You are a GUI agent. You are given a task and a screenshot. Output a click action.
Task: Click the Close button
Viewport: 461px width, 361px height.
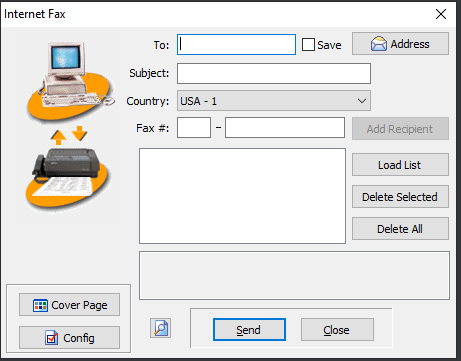tap(337, 330)
